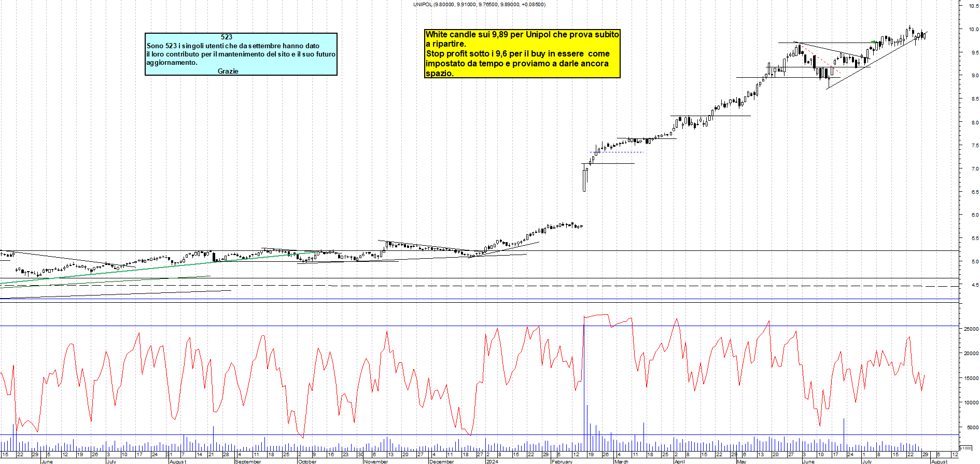This screenshot has width=980, height=464.
Task: Click the May label on the date axis
Action: (742, 461)
